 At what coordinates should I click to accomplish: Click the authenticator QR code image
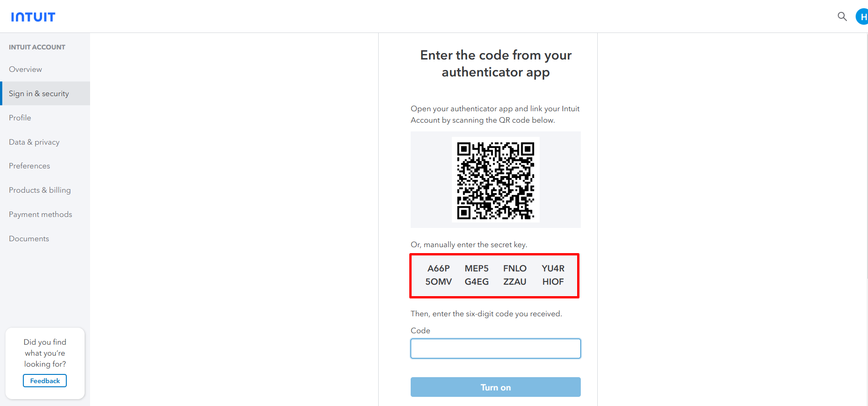(x=495, y=180)
